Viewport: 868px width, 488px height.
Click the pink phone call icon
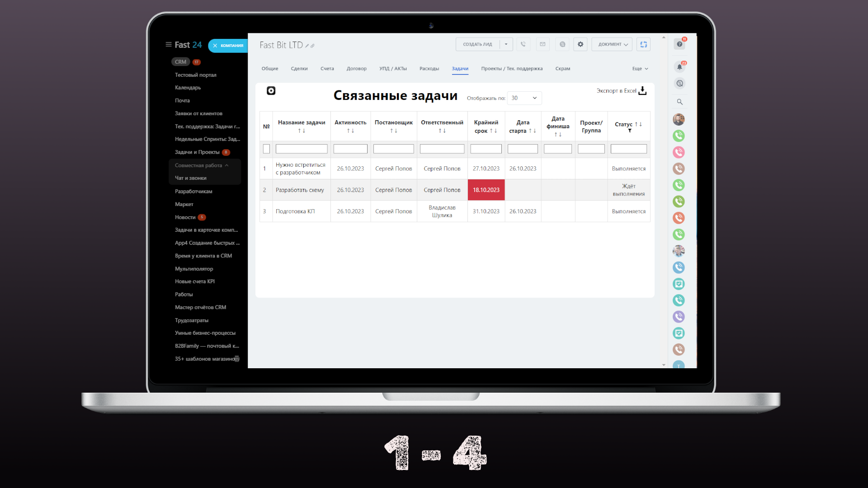(679, 152)
